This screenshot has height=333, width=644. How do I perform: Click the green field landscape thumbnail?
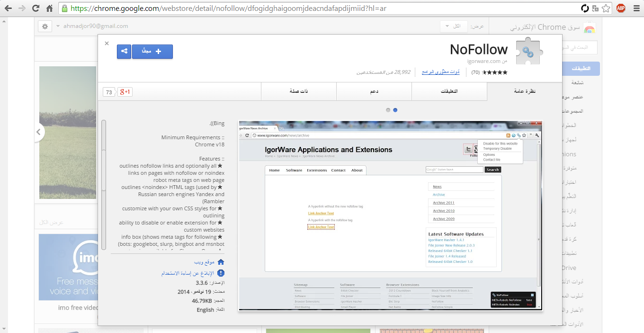point(68,132)
